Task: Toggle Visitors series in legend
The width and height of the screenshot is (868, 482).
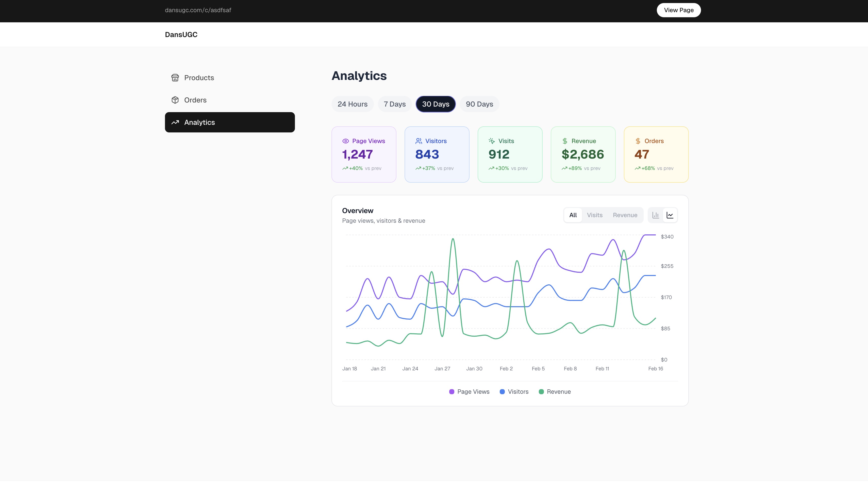Action: click(513, 392)
